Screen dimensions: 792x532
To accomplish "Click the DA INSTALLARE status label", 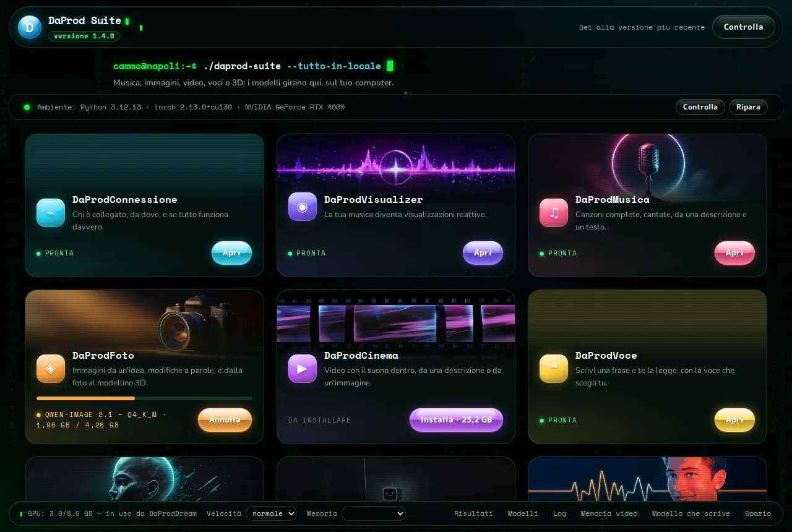I will click(319, 420).
